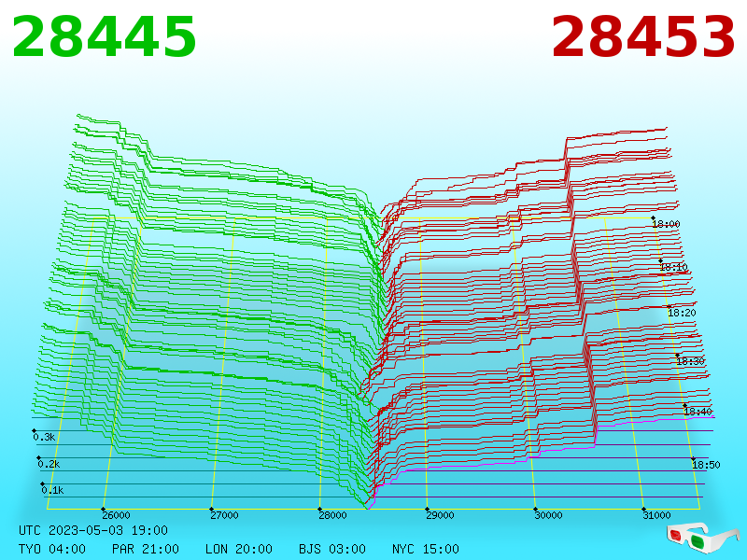Click the 18:20 time axis label
The image size is (747, 560).
pos(682,313)
